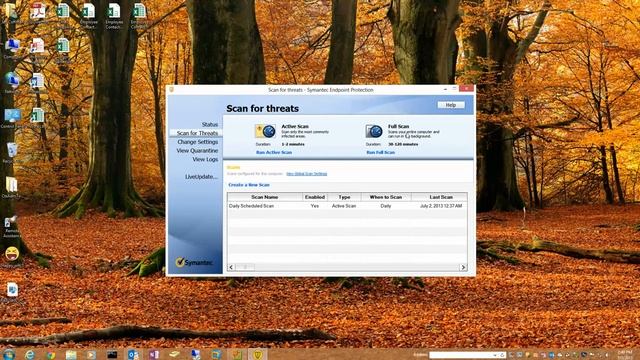The image size is (640, 360).
Task: Minimize the Symantec Endpoint Protection window
Action: (x=445, y=89)
